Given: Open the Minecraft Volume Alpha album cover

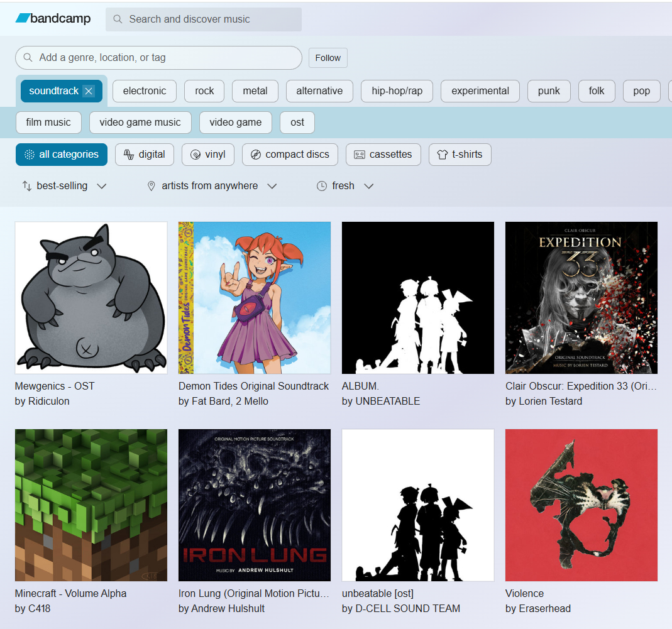Looking at the screenshot, I should coord(91,505).
